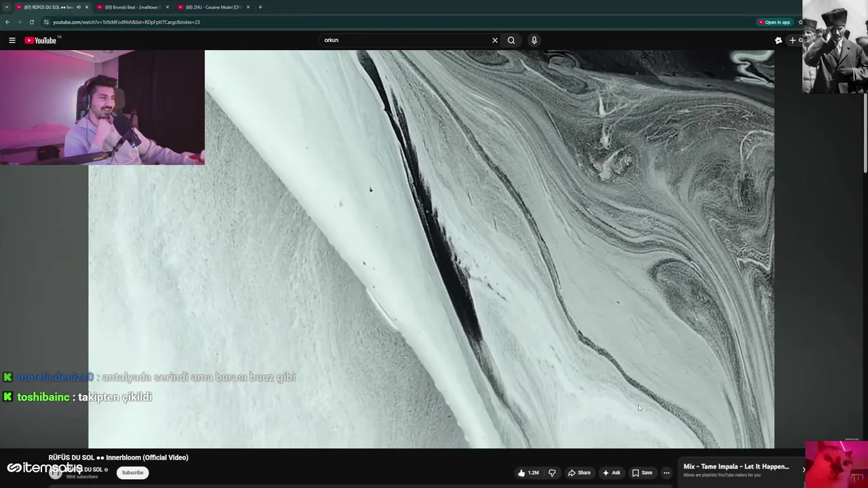The height and width of the screenshot is (488, 868).
Task: Go back using browser back arrow
Action: click(x=7, y=22)
